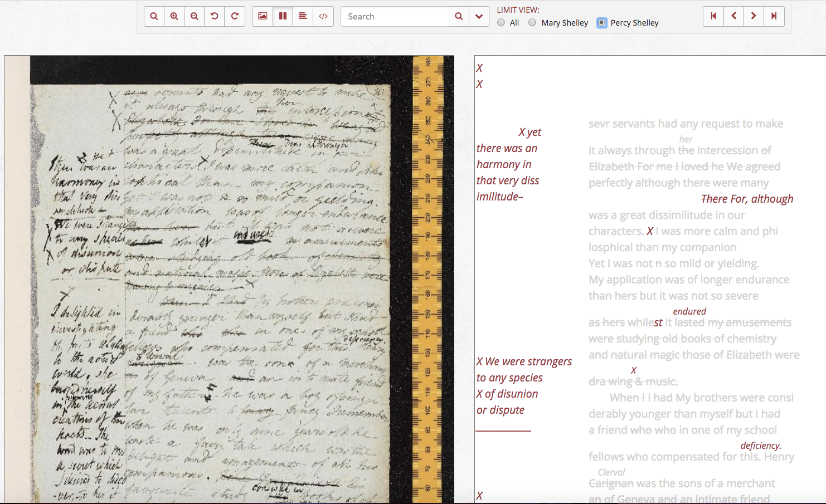Image resolution: width=826 pixels, height=504 pixels.
Task: Click the marginal text 'harmony in'
Action: coord(504,164)
